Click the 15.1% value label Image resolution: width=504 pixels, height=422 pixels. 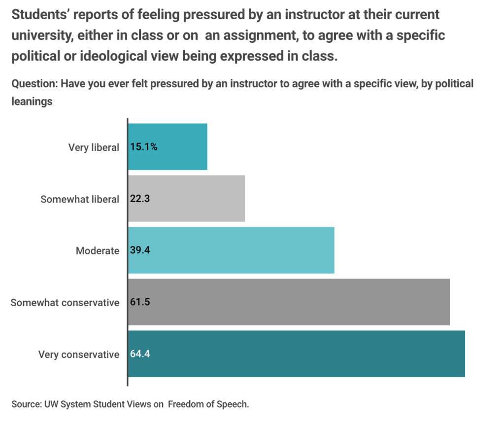click(x=144, y=146)
